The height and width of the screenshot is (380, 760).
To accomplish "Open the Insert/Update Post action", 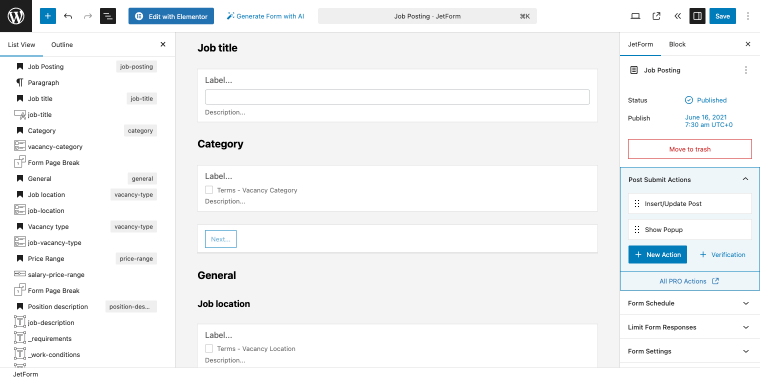I will (x=690, y=204).
